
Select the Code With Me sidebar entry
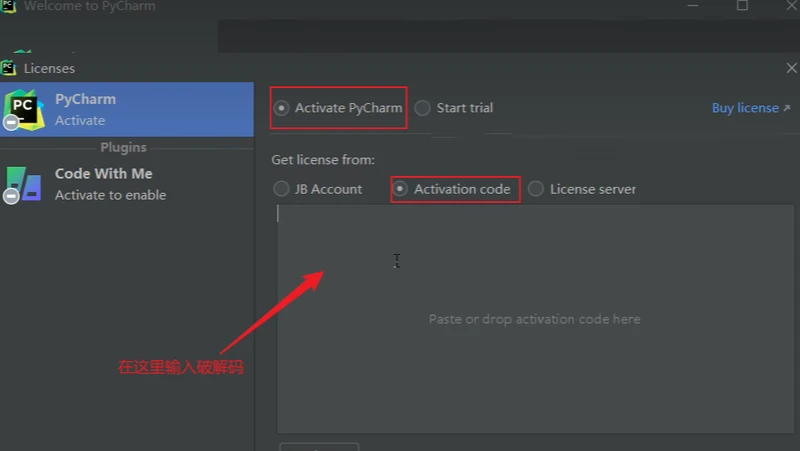point(126,184)
